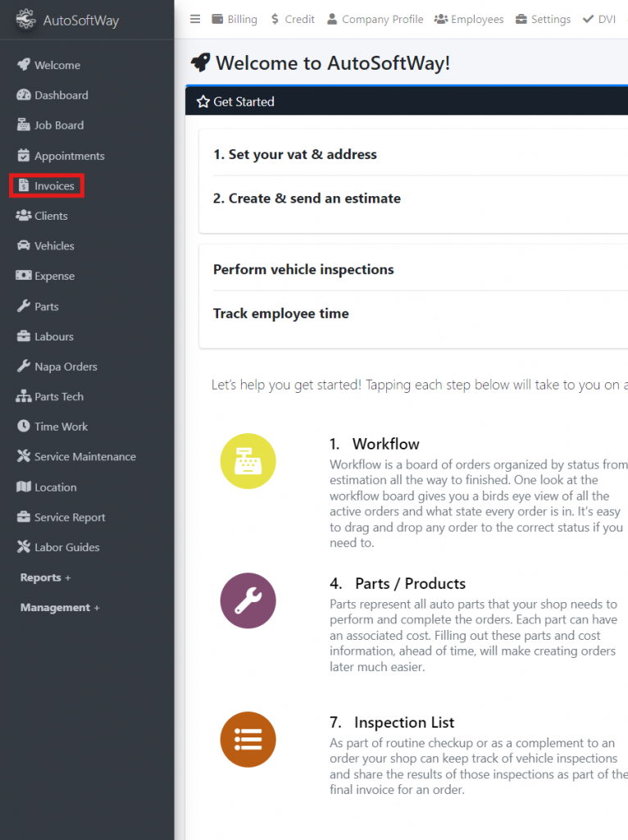Go to Location in the sidebar
Screen dimensions: 628x840
[x=55, y=487]
